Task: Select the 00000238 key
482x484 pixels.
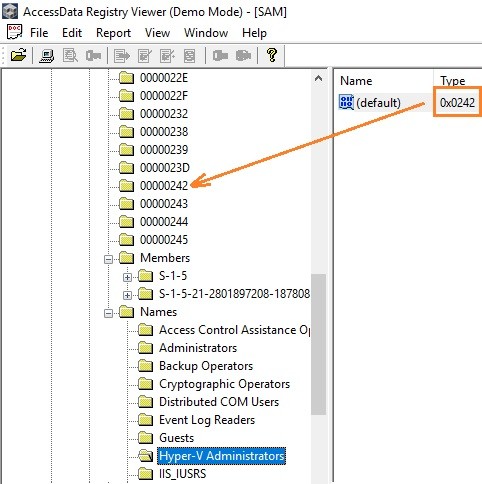Action: [x=164, y=132]
